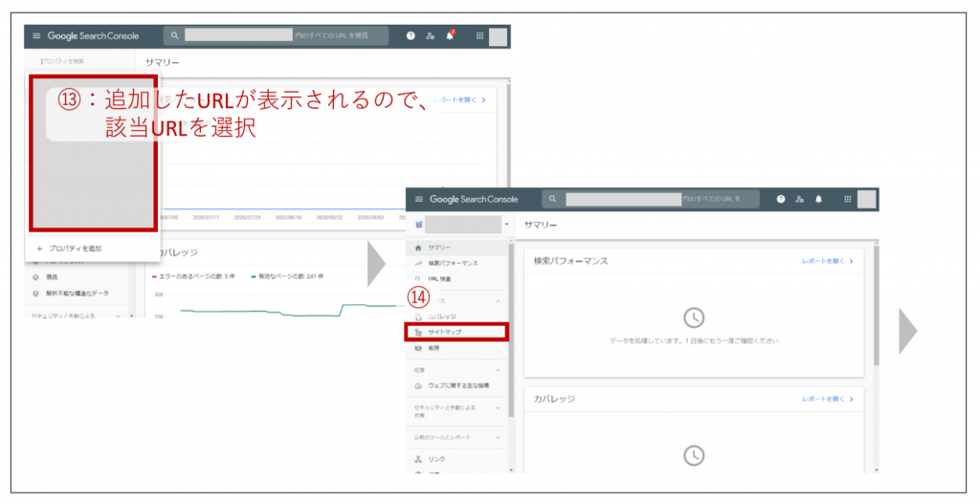Open the hamburger menu in the upper-left console
The width and height of the screenshot is (980, 503).
(x=37, y=35)
